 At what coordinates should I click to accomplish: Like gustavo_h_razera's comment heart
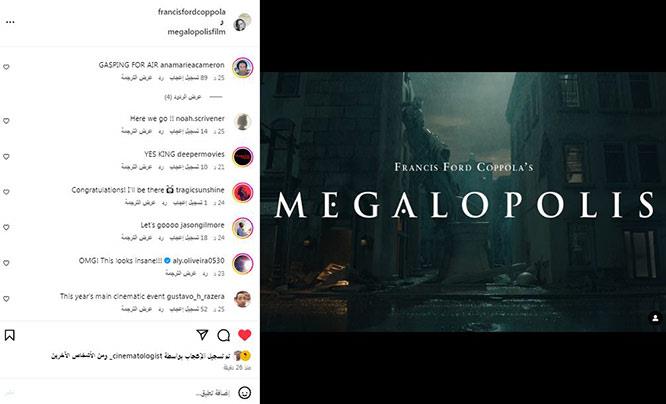[6, 299]
